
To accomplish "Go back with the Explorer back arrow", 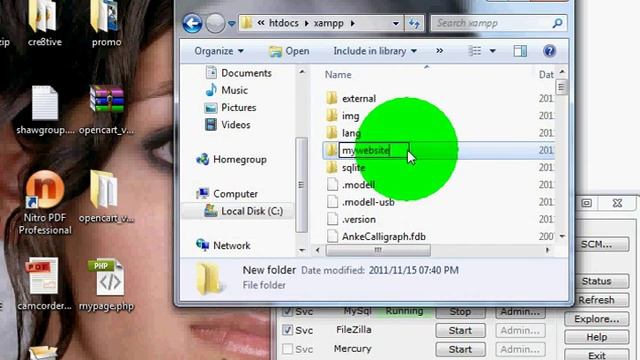I will 192,23.
